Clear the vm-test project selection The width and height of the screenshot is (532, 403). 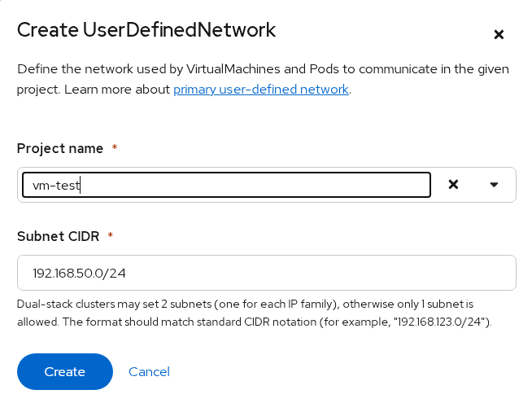454,185
